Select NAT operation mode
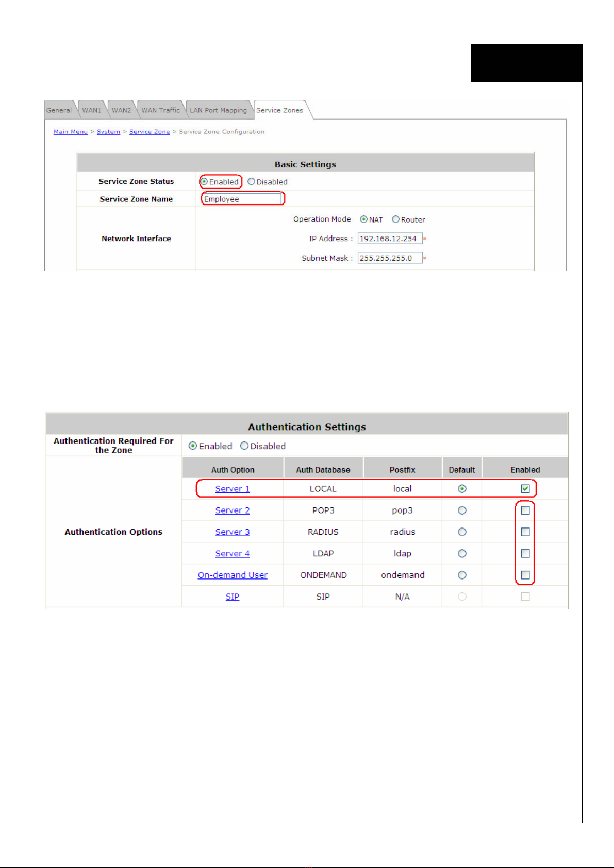The image size is (614, 868). 363,219
